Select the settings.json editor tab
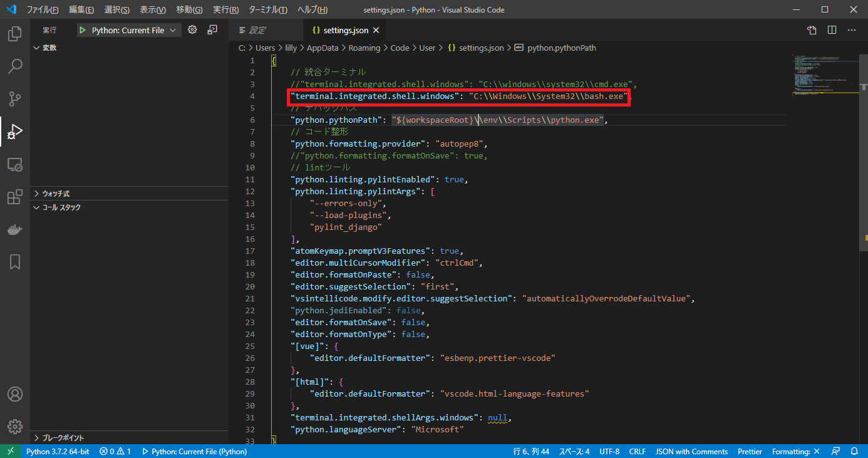The image size is (868, 458). [344, 30]
